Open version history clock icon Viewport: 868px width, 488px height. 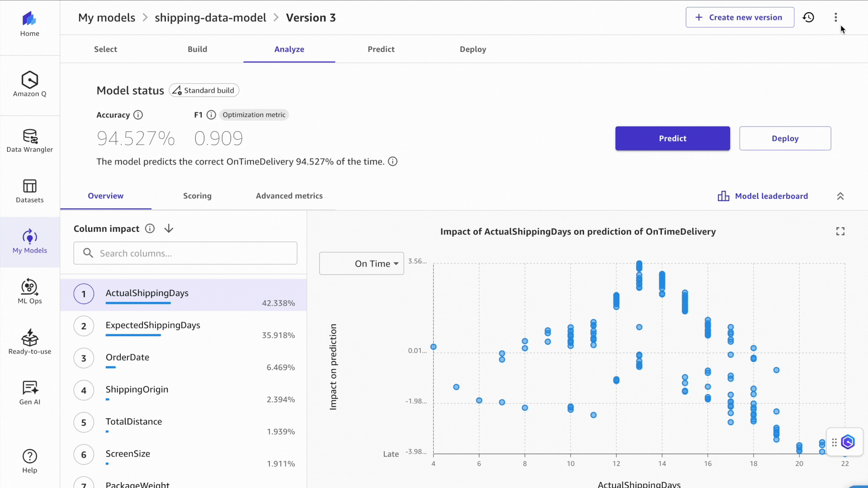[x=808, y=17]
